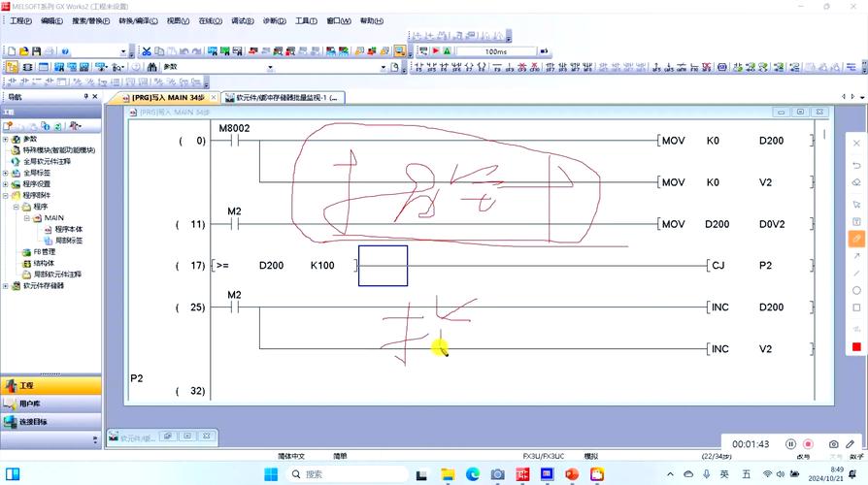Click the green triangle icon beside play
Screen dimensions: 868x485
[x=448, y=51]
